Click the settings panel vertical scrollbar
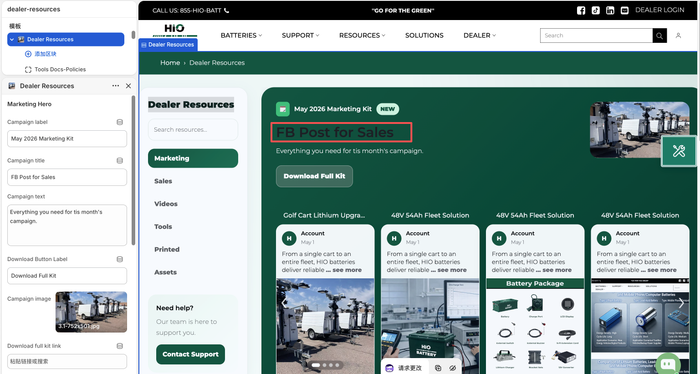The height and width of the screenshot is (374, 700). tap(133, 170)
